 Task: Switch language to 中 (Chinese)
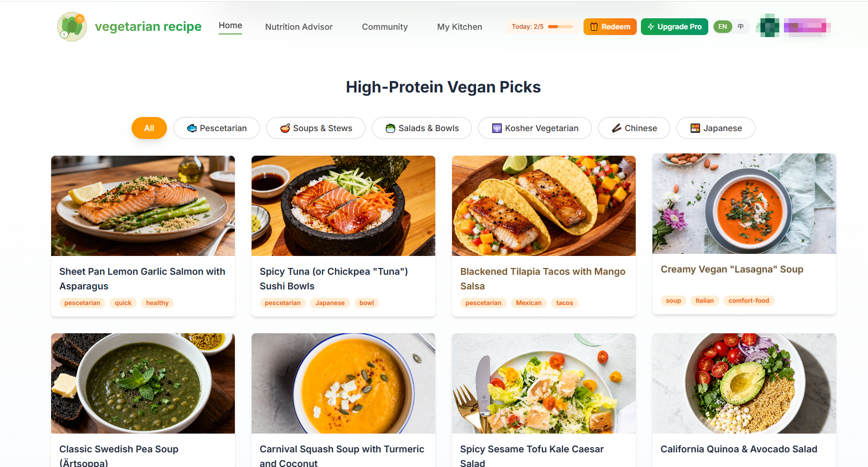740,26
